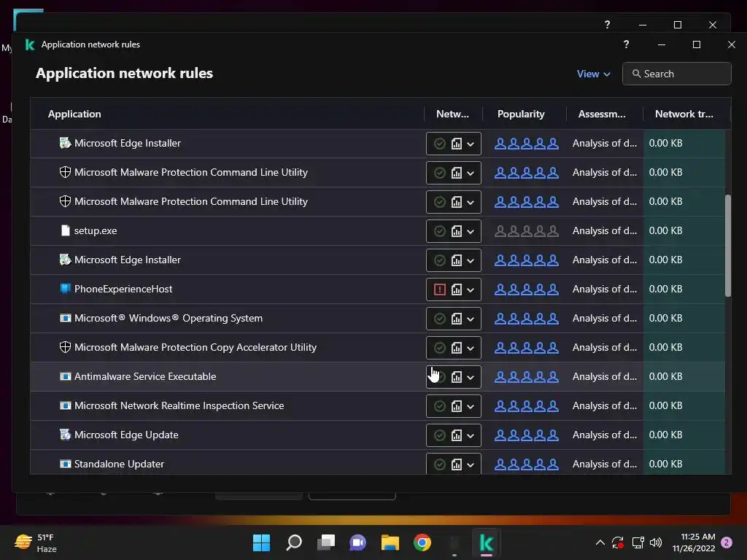Click the help question mark of the background window
This screenshot has height=560, width=747.
[x=607, y=24]
